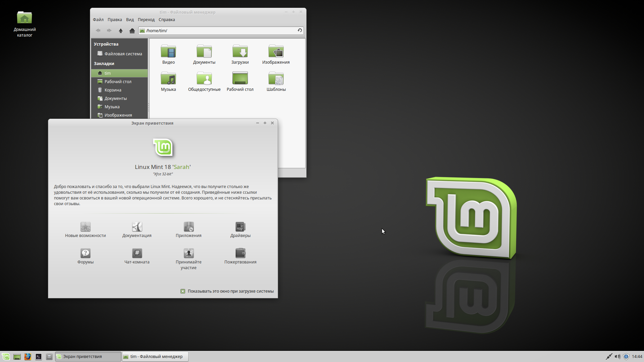The image size is (644, 362).
Task: Open the Документы folder icon in file pane
Action: coord(204,54)
